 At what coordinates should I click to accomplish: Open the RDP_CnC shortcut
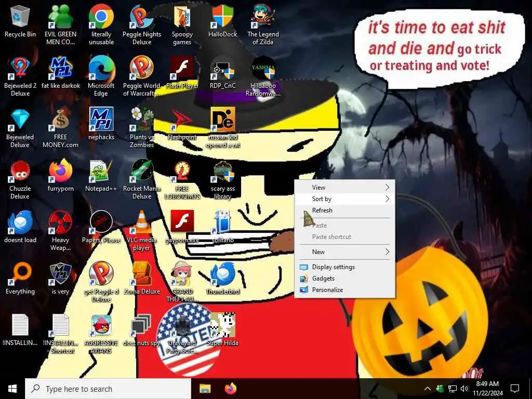(222, 73)
